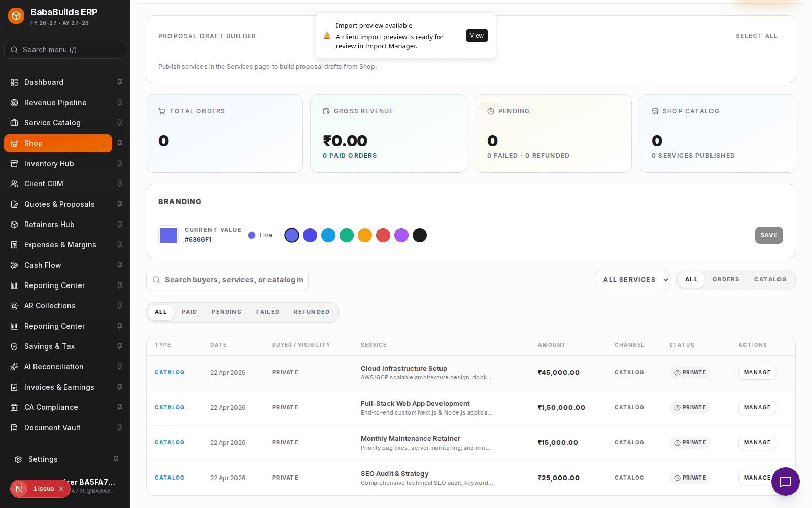Choose the red branding color
This screenshot has height=508, width=812.
pos(383,235)
